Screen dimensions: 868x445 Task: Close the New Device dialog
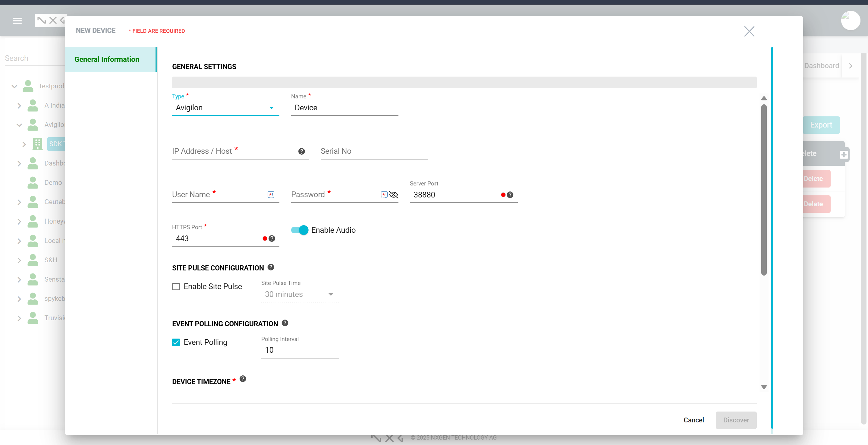[x=749, y=31]
